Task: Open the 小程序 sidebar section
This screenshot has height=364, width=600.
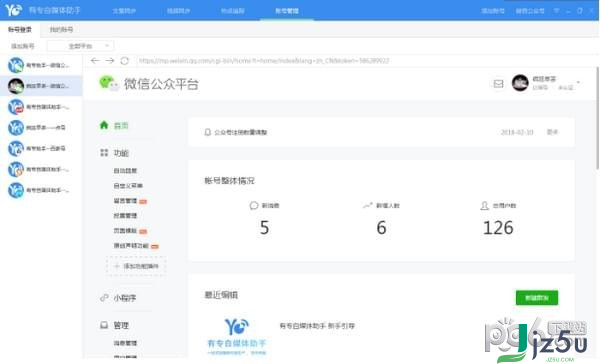Action: (125, 298)
